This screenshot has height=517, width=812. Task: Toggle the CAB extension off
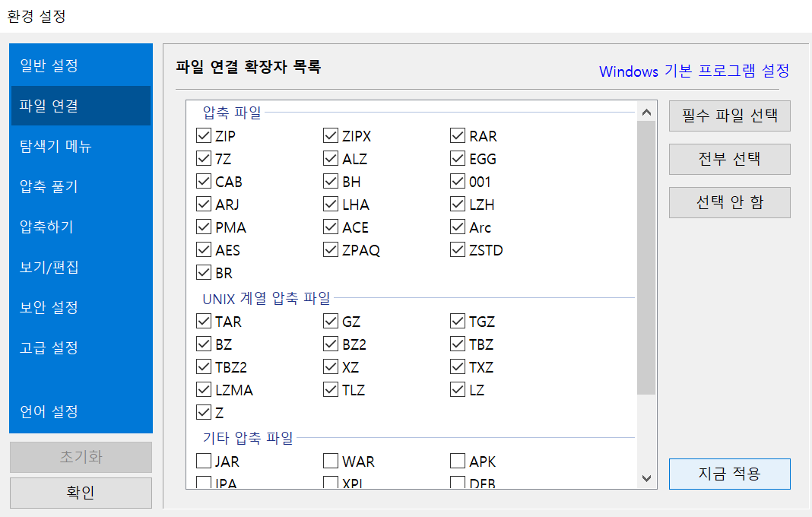point(203,181)
